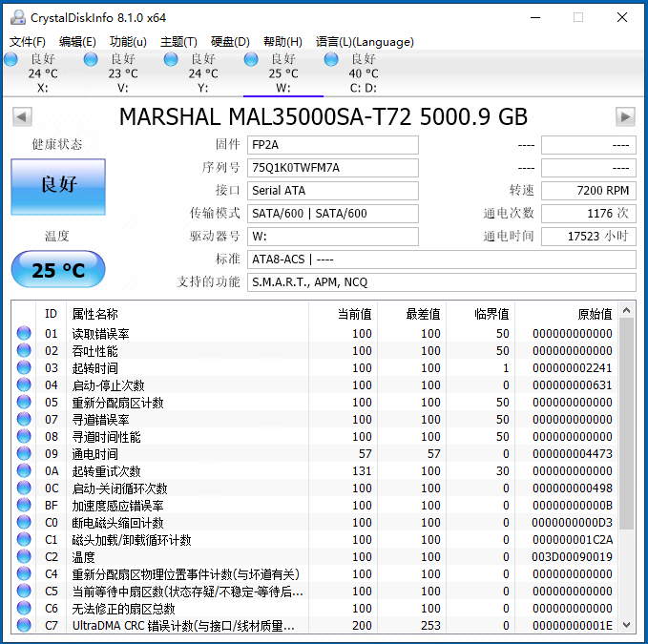The height and width of the screenshot is (644, 648).
Task: Click status orb for C0 断电磁头缩回计数
Action: click(x=24, y=522)
